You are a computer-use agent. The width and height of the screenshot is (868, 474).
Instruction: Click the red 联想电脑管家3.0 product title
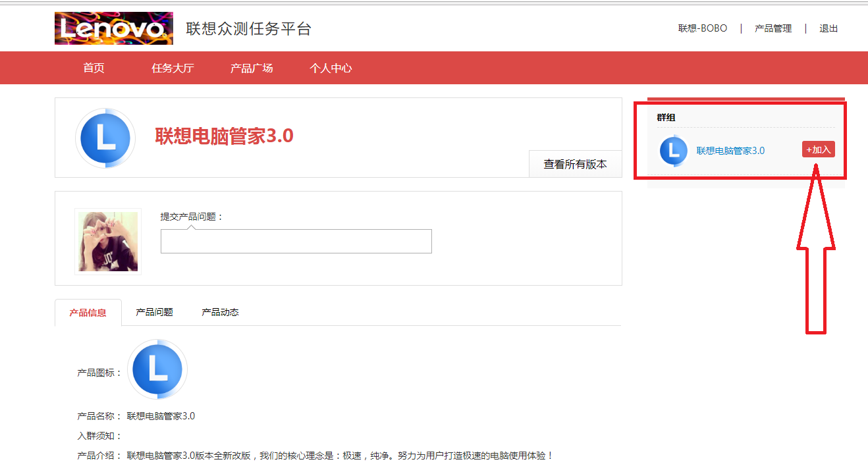[x=224, y=136]
